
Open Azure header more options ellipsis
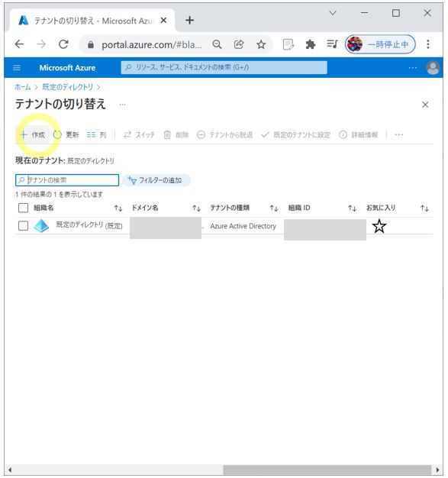coord(413,68)
